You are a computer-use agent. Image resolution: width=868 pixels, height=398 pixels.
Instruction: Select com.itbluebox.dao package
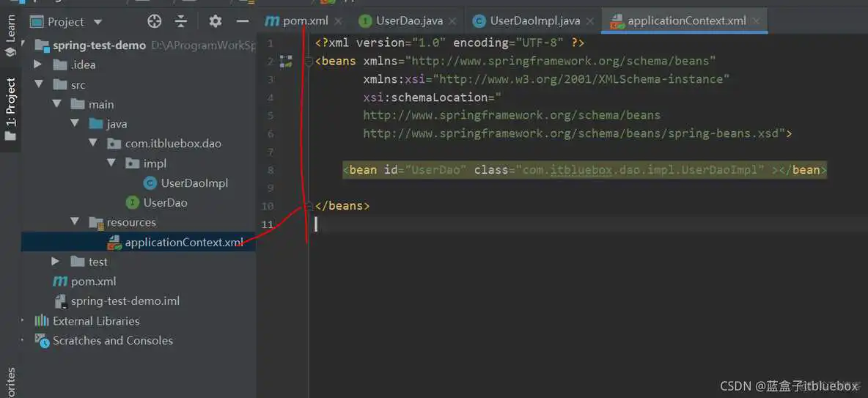pyautogui.click(x=173, y=144)
